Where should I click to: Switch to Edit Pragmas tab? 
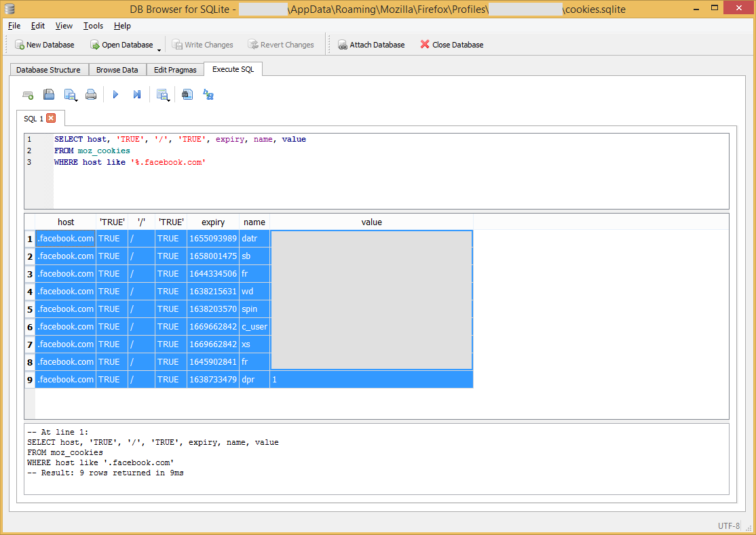[x=175, y=70]
